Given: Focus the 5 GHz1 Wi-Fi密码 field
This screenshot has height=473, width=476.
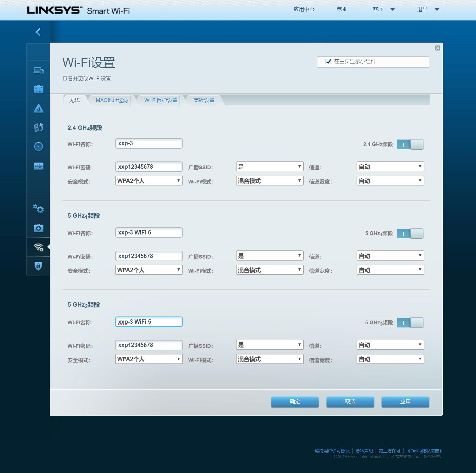Looking at the screenshot, I should (x=149, y=256).
